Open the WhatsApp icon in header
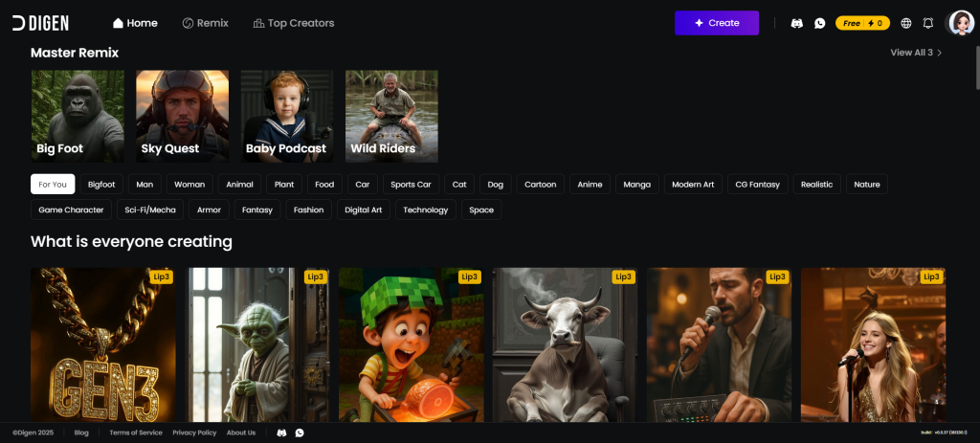Viewport: 980px width, 443px height. click(820, 23)
